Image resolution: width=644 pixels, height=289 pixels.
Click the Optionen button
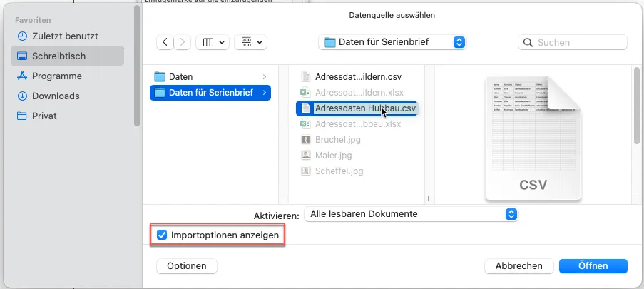187,265
